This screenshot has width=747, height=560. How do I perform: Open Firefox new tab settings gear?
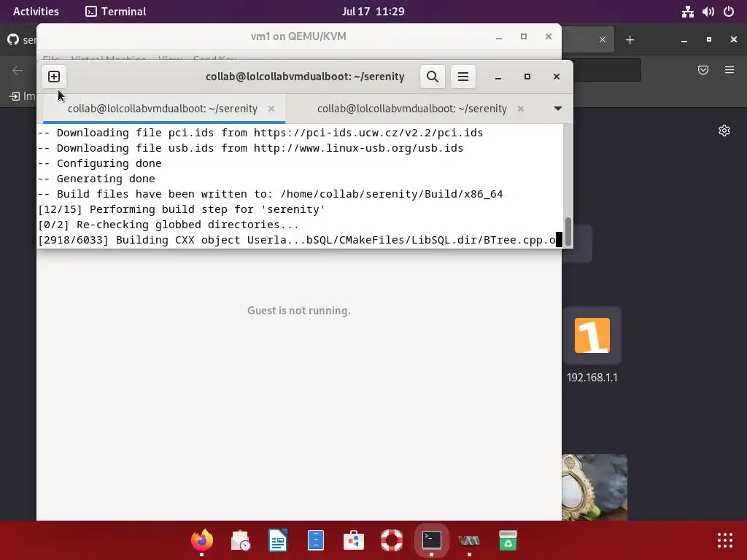pyautogui.click(x=724, y=131)
